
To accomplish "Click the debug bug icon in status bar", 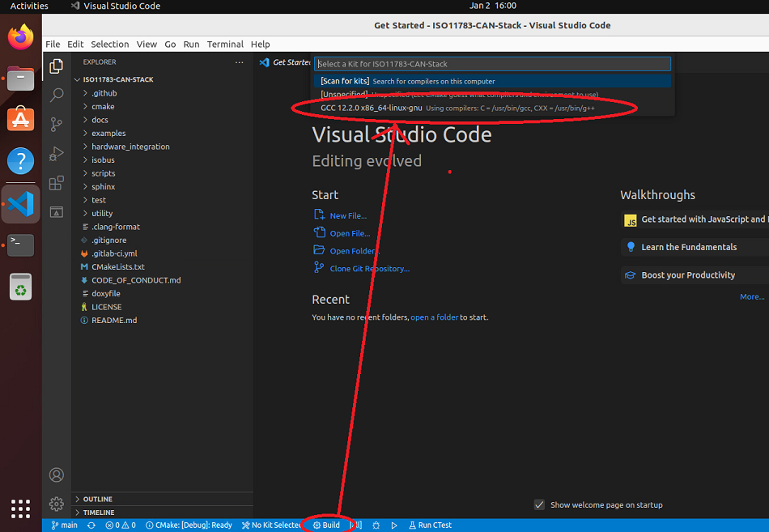I will coord(376,526).
